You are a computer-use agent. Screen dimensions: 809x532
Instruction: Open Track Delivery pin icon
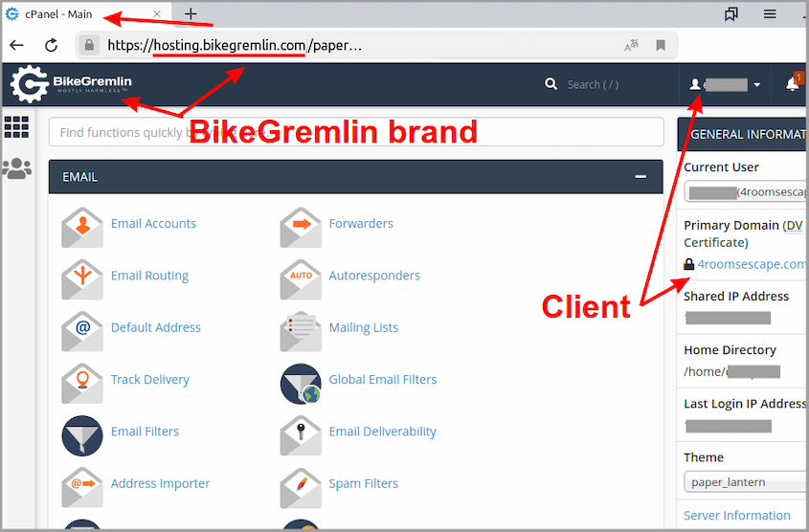(x=82, y=384)
